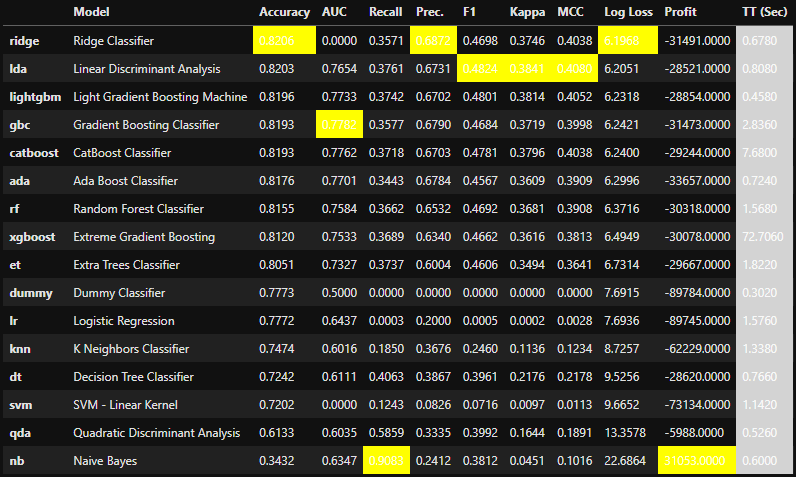Click highlighted Kappa value 0.3841
Image resolution: width=796 pixels, height=477 pixels.
527,69
